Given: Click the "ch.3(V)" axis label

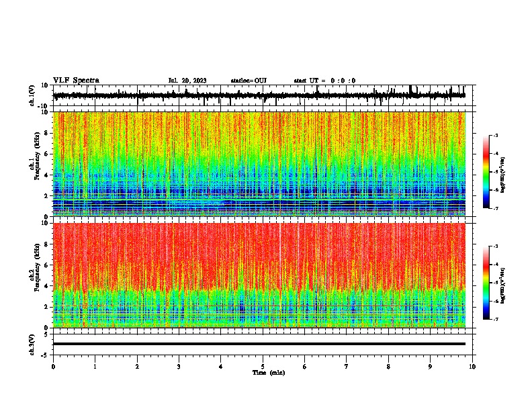Looking at the screenshot, I should pyautogui.click(x=32, y=345).
